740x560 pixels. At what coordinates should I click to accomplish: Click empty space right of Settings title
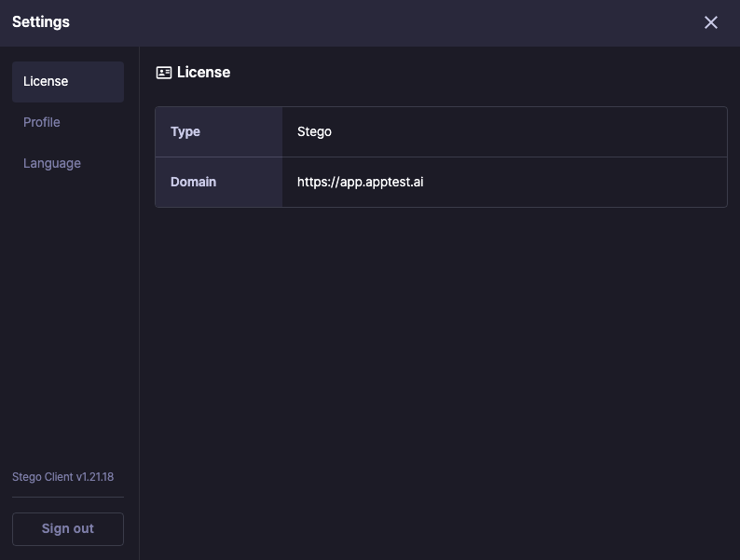point(373,22)
